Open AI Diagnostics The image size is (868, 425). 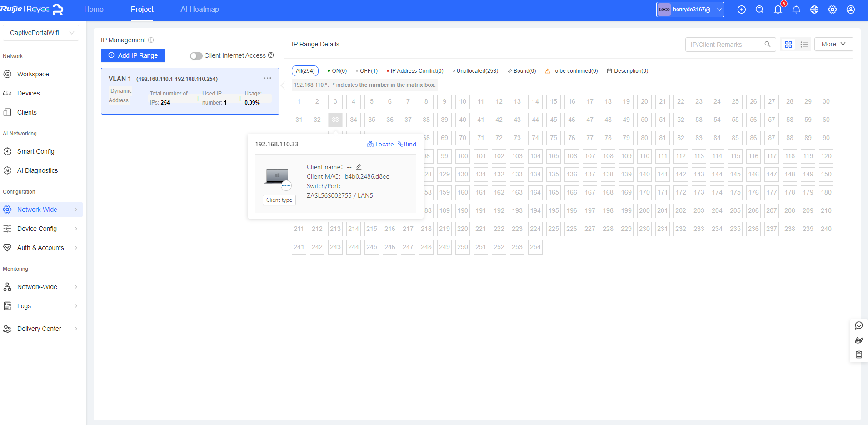point(37,170)
